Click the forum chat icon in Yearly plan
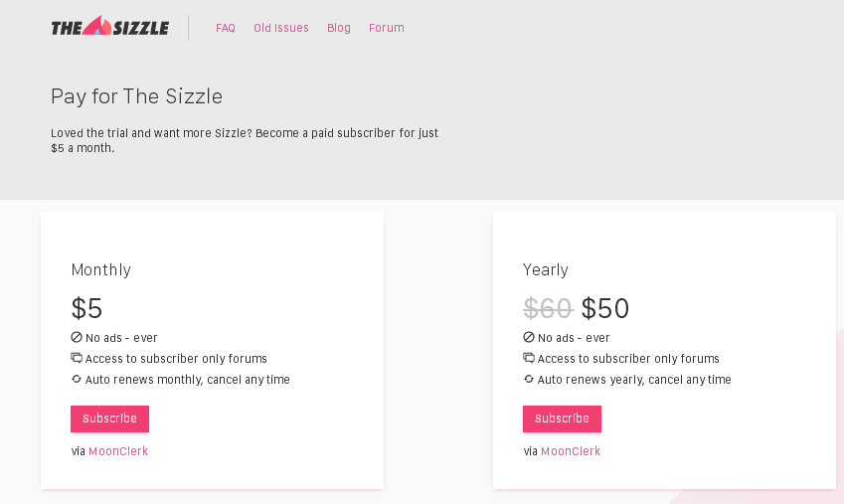This screenshot has height=504, width=844. coord(529,358)
